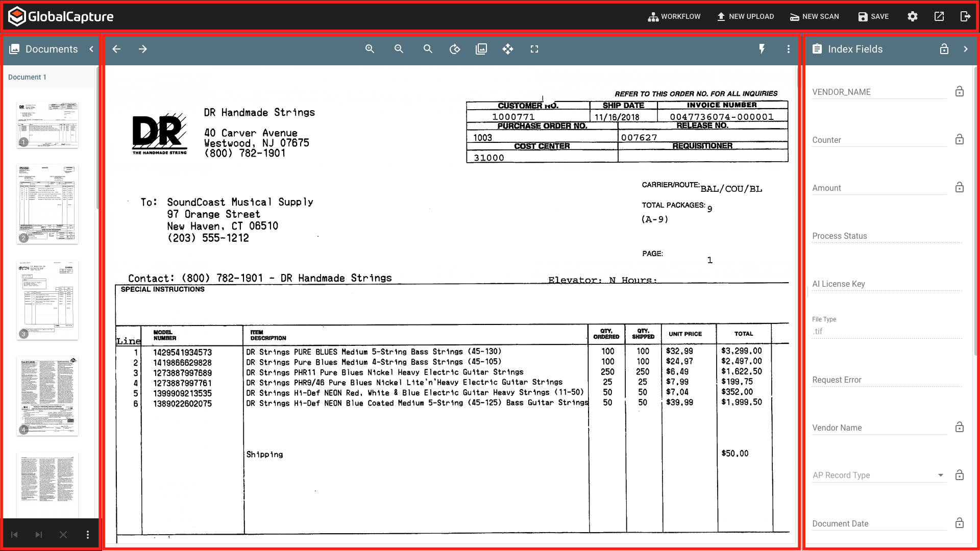Screen dimensions: 980x551
Task: Select page 2 thumbnail
Action: click(x=47, y=204)
